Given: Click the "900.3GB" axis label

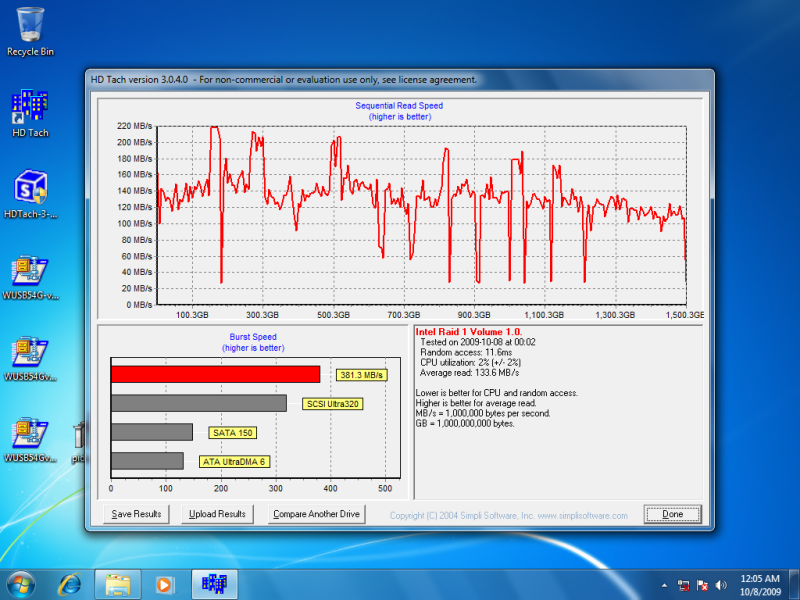Looking at the screenshot, I should point(474,315).
